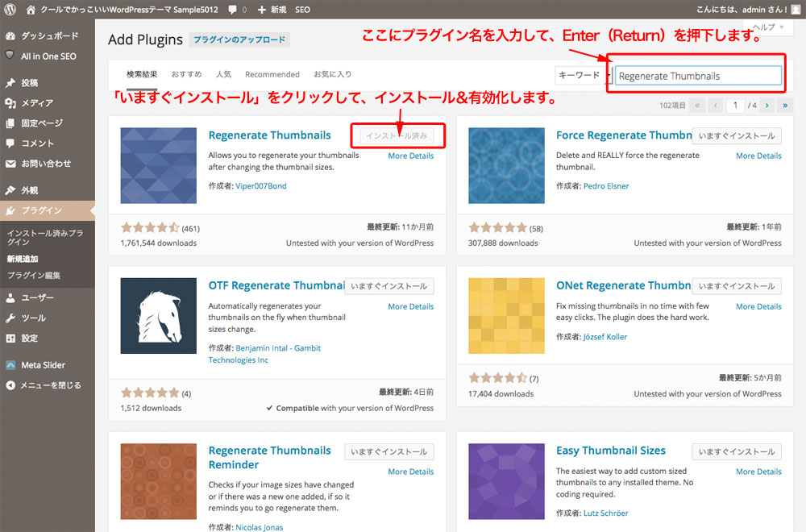Viewport: 806px width, 532px height.
Task: Install ONet Regenerate Thumbnails now
Action: 737,286
